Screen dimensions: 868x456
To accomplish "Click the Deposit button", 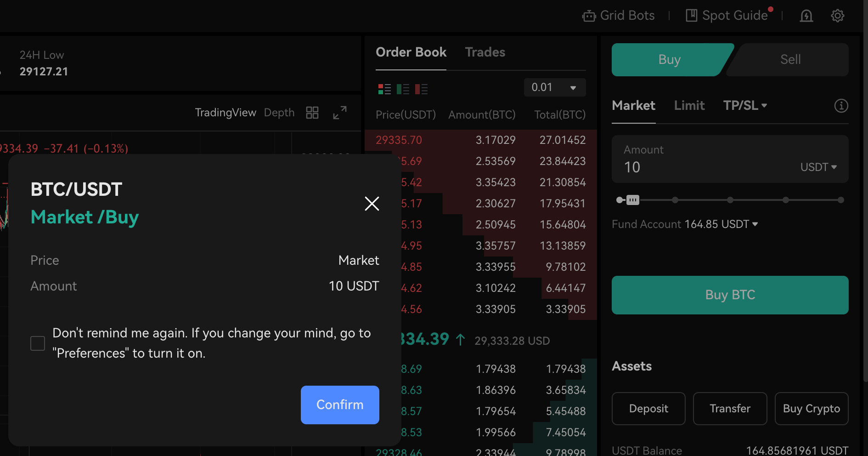I will pos(648,409).
